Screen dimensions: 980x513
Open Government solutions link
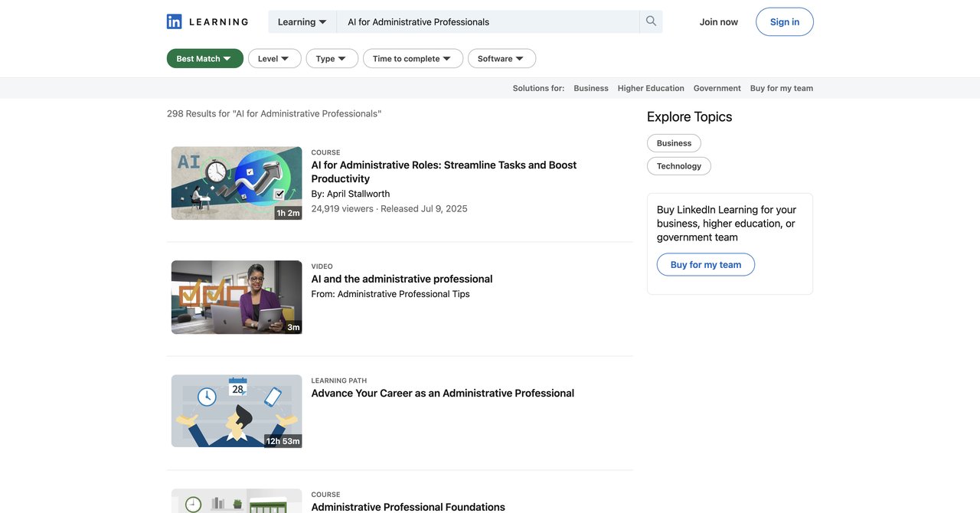coord(717,88)
